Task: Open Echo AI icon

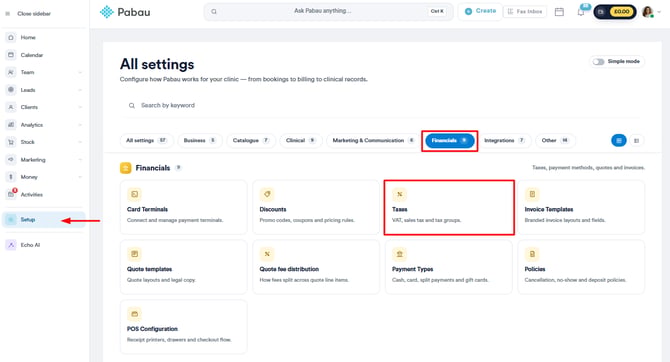Action: pos(11,245)
